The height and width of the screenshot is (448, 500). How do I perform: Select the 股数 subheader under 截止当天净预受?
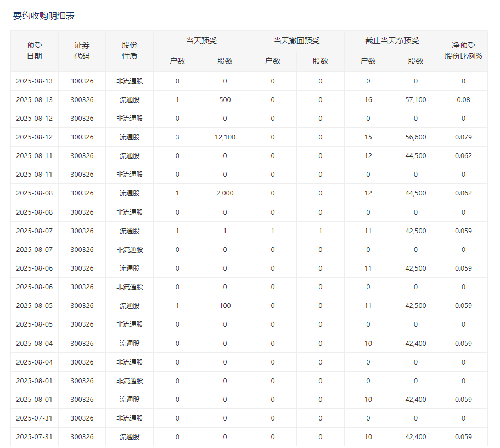(415, 61)
